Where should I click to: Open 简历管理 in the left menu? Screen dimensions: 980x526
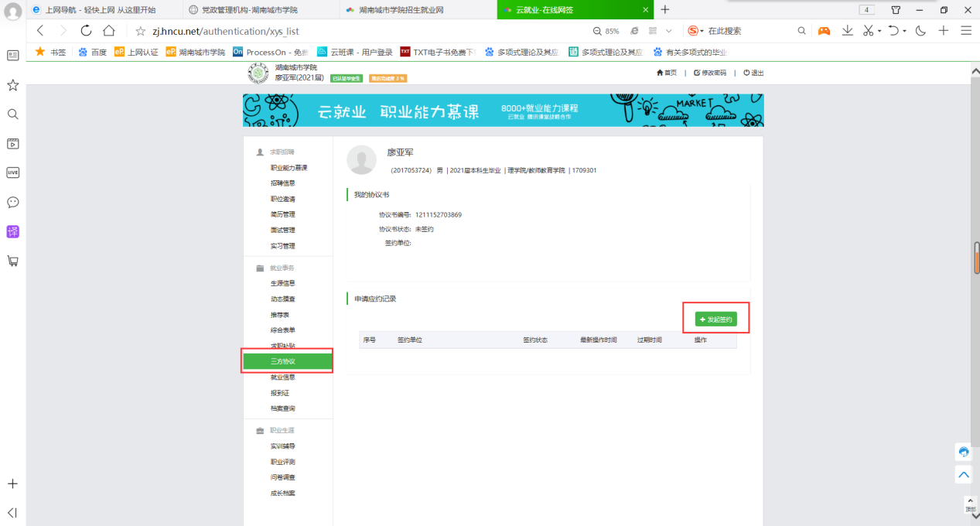pyautogui.click(x=282, y=214)
